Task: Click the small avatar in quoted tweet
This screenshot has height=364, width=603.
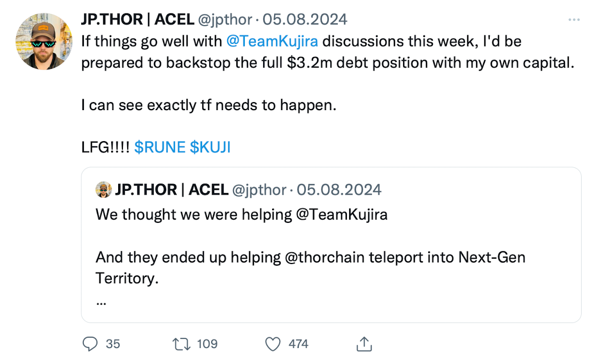Action: 103,189
